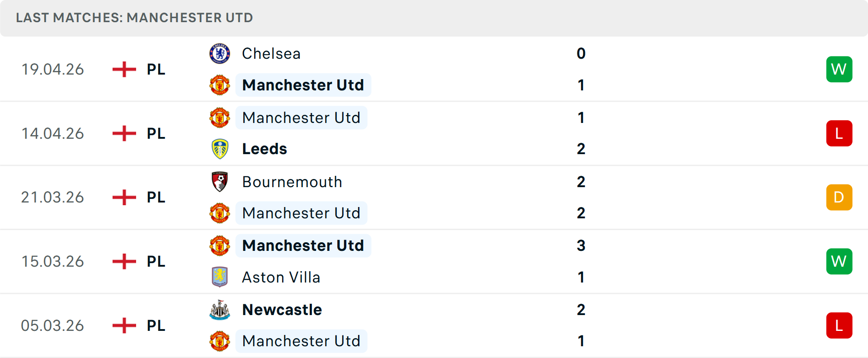Click the orange D draw badge
The height and width of the screenshot is (358, 868).
(839, 198)
